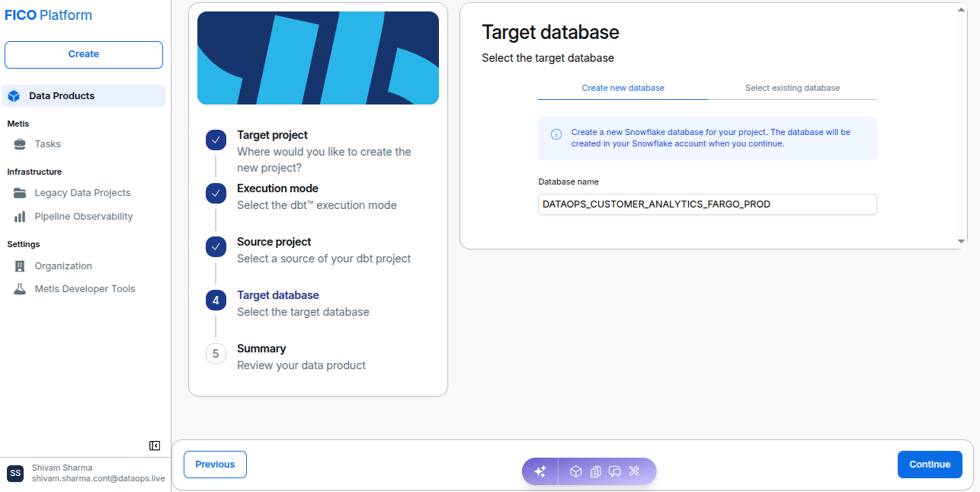
Task: Click the step 5 Summary circle
Action: (216, 354)
